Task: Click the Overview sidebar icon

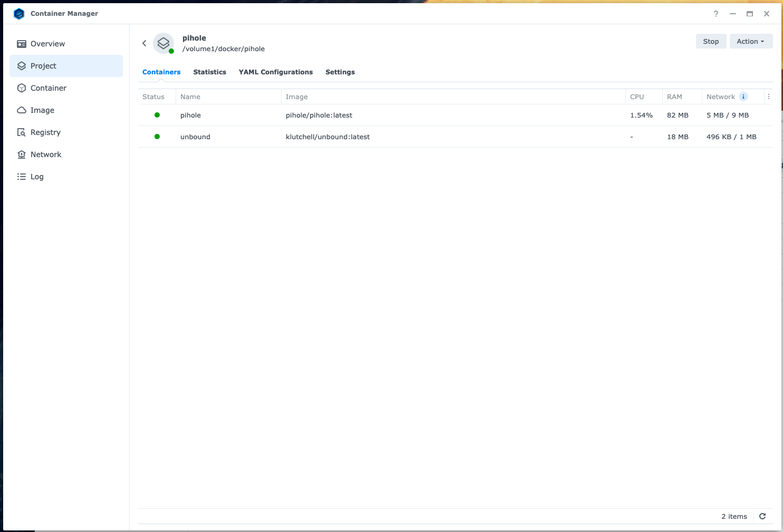Action: [22, 44]
